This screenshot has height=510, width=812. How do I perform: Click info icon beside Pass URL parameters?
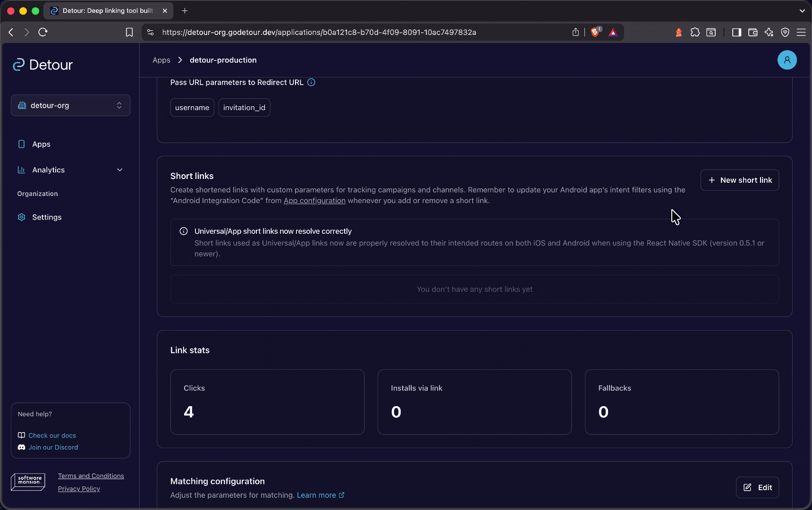(311, 82)
